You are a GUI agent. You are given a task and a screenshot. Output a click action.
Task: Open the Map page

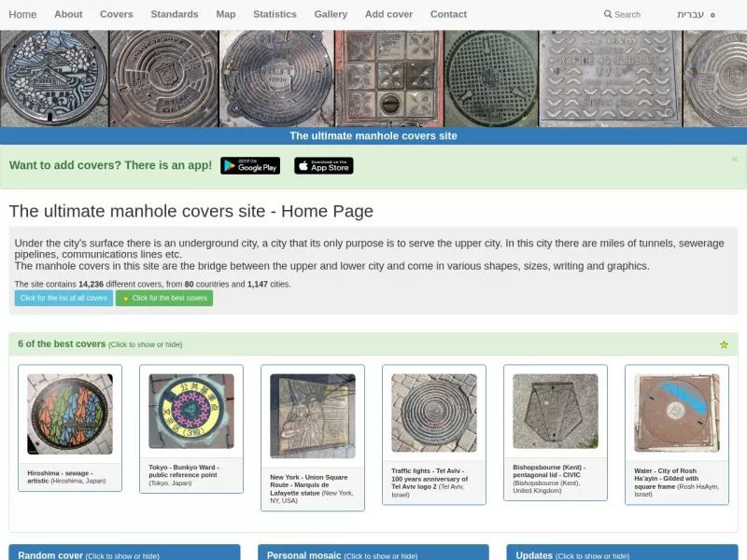226,14
